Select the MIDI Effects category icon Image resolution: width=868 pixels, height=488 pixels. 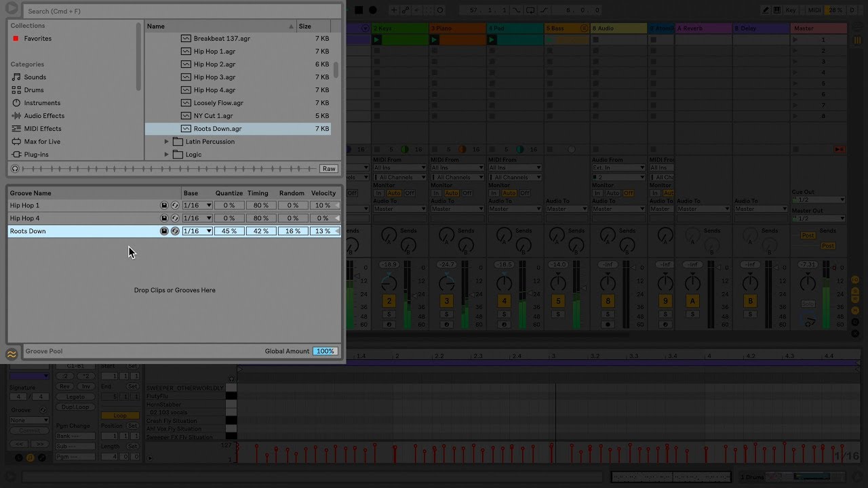tap(17, 129)
